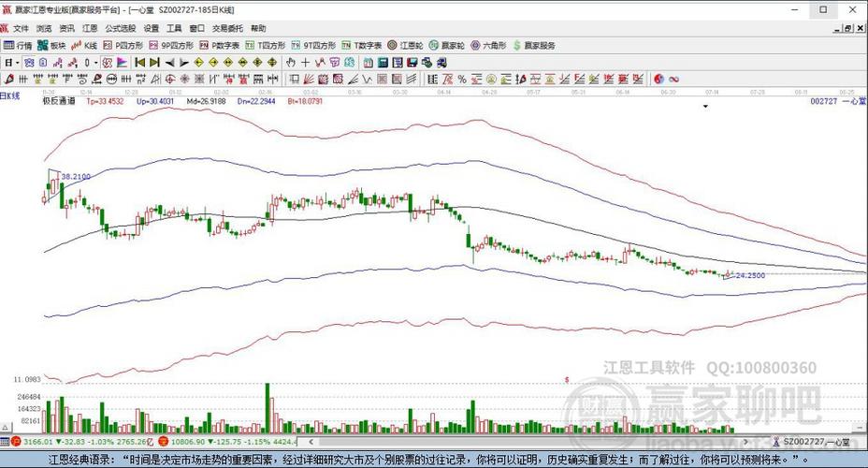Viewport: 868px width, 468px height.
Task: Click the 行情 quotes toolbar button
Action: pyautogui.click(x=18, y=46)
